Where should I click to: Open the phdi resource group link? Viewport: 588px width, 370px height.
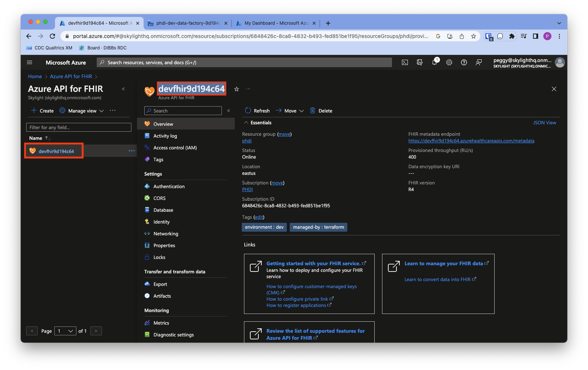click(247, 141)
